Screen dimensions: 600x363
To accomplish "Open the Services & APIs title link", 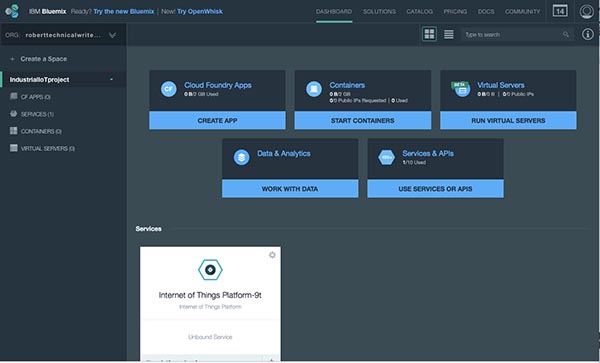I will coord(428,153).
